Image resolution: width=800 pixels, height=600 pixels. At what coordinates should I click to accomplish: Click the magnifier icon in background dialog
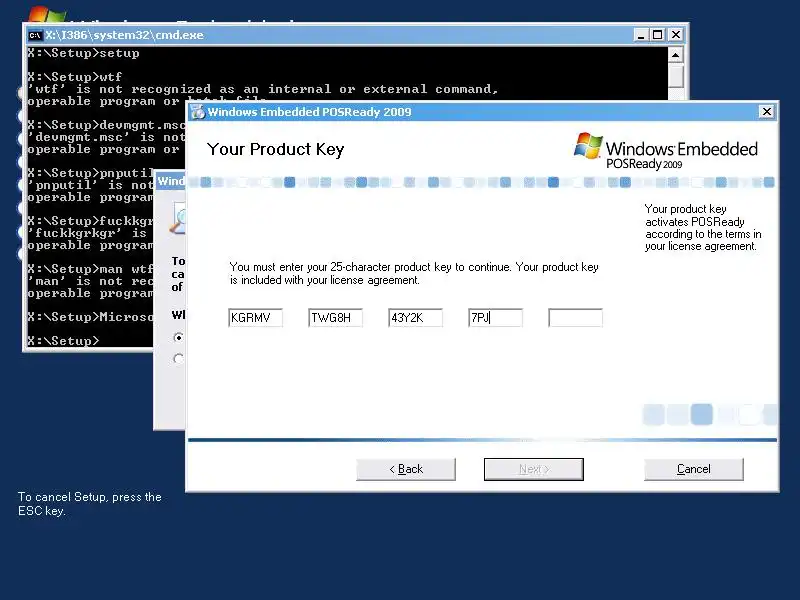click(x=178, y=219)
